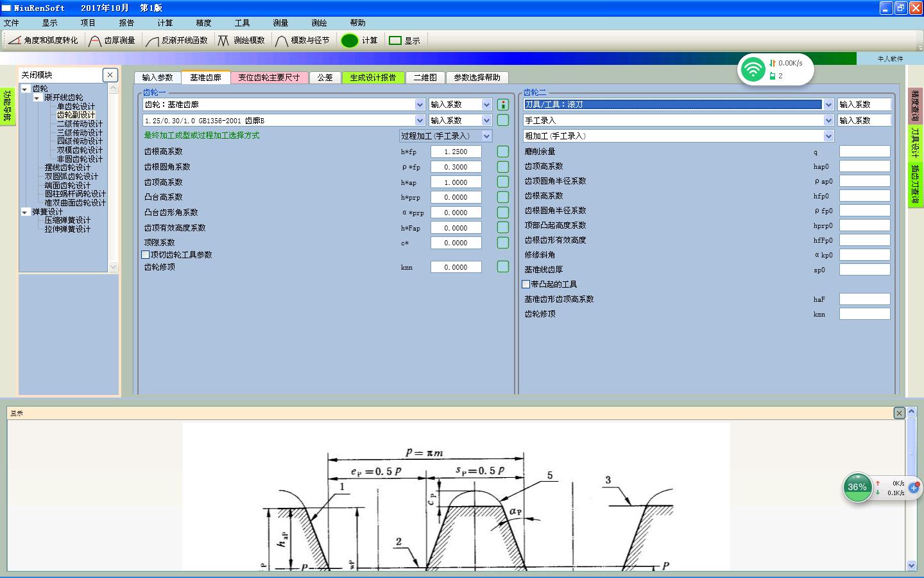
Task: Select 圆柱蜗杆涡轮设计 in the tree
Action: click(75, 194)
